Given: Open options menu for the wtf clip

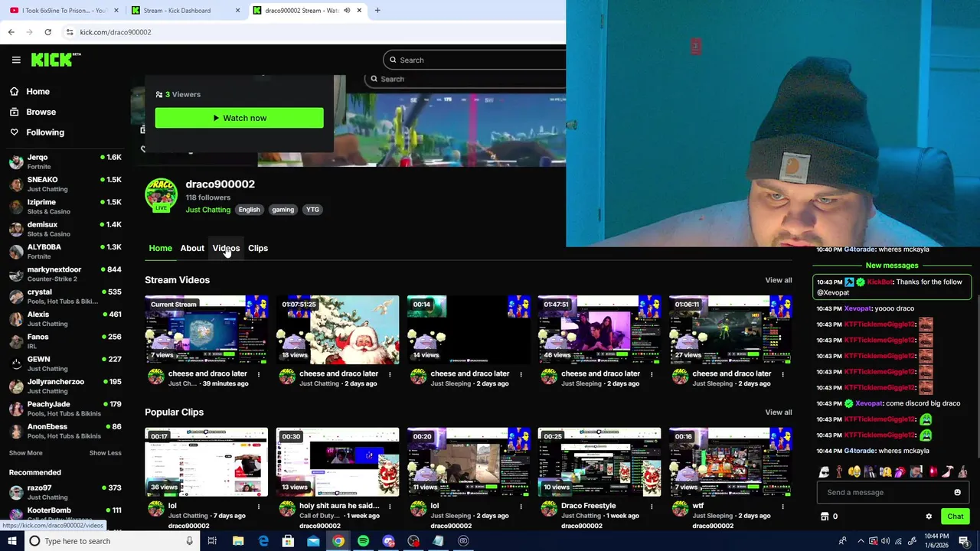Looking at the screenshot, I should pyautogui.click(x=782, y=507).
